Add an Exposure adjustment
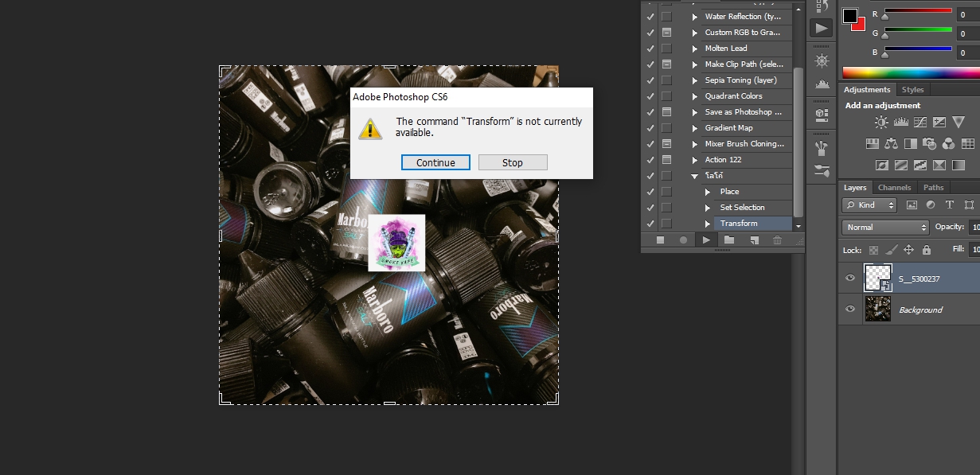Image resolution: width=980 pixels, height=475 pixels. click(939, 123)
